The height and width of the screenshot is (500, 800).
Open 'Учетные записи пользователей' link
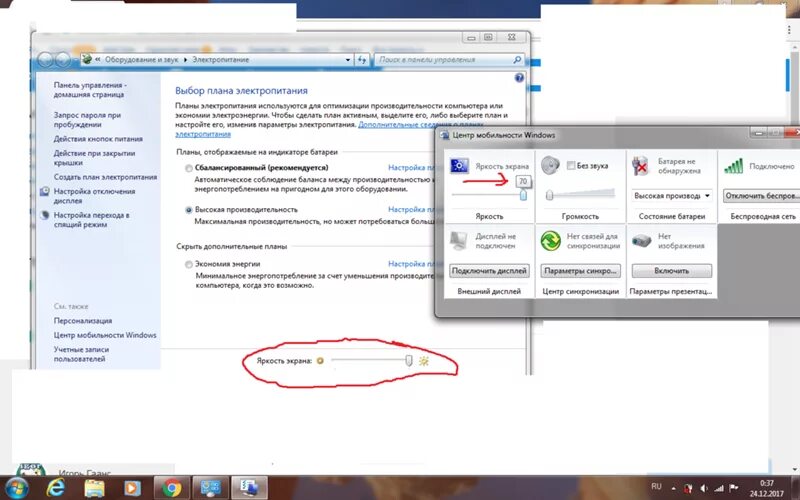(x=81, y=354)
